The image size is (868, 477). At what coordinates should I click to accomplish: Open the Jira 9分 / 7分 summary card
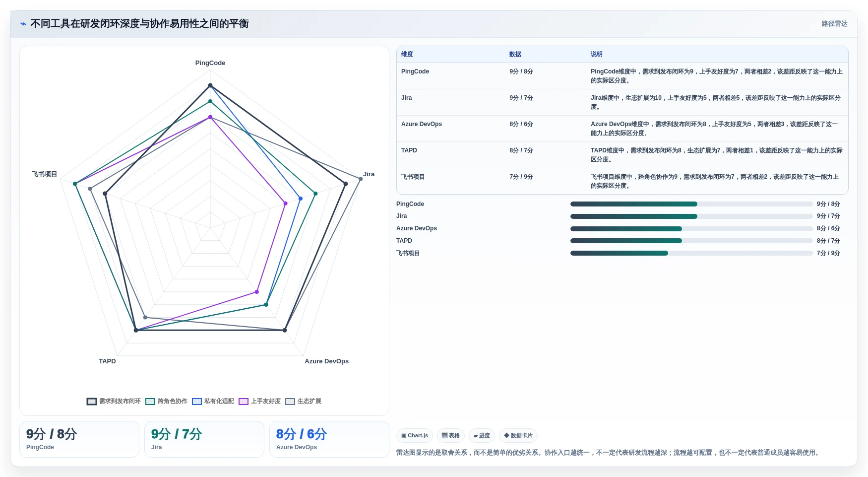(204, 439)
